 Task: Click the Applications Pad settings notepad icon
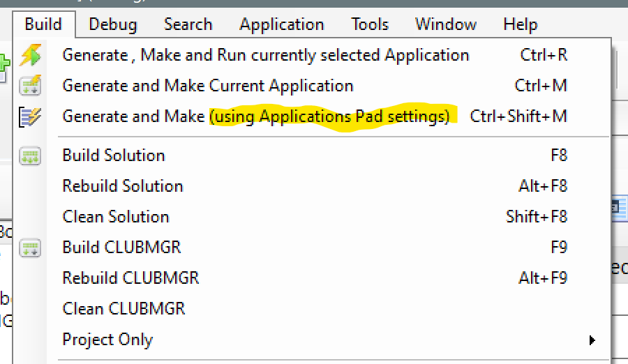tap(30, 116)
